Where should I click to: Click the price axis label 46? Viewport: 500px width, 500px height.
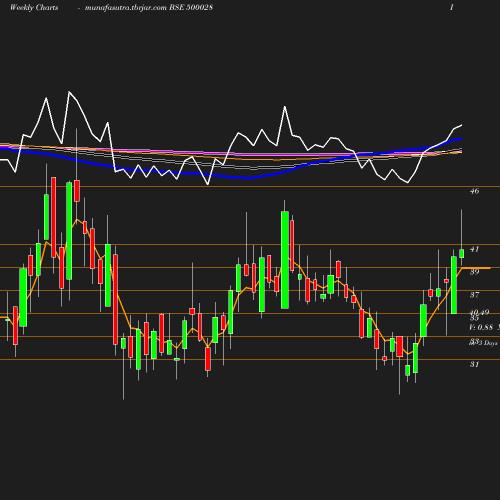pos(475,191)
